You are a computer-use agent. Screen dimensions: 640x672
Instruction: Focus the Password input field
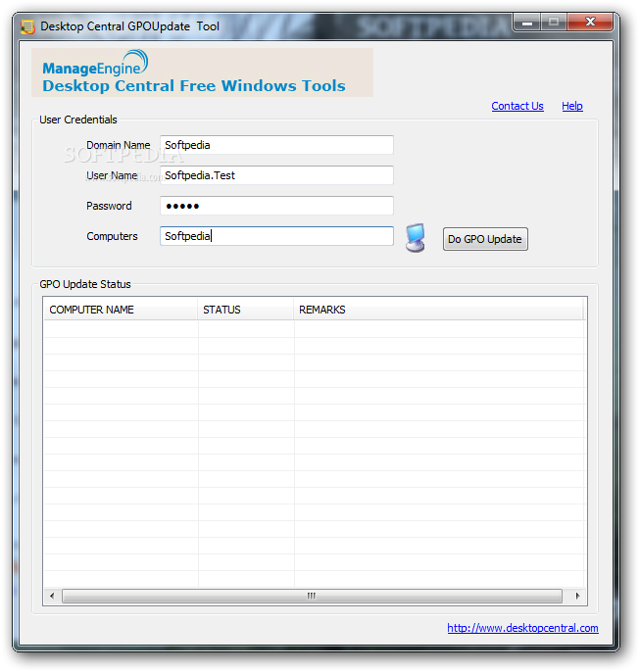tap(277, 206)
